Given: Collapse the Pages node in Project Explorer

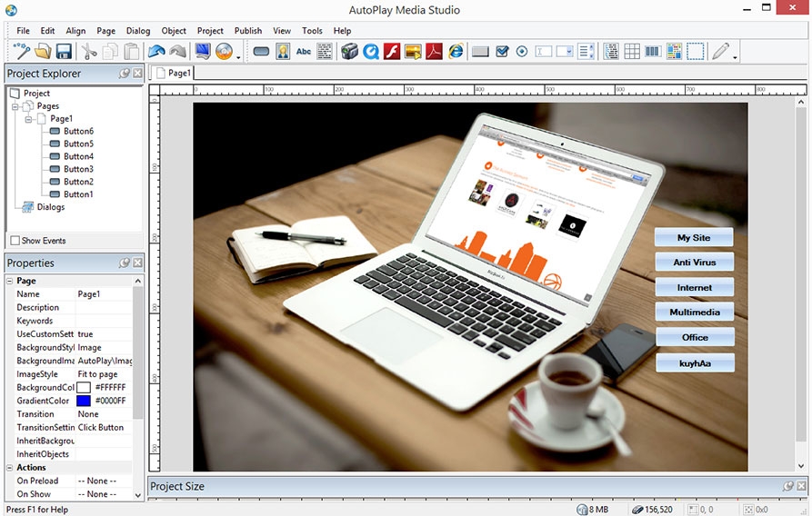Looking at the screenshot, I should click(x=15, y=106).
